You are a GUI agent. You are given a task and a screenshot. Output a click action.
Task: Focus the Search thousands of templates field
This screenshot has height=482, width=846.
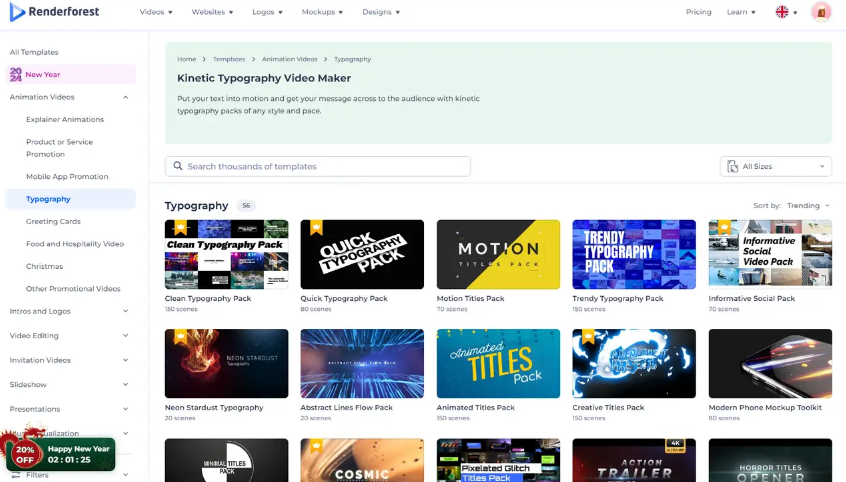coord(318,166)
